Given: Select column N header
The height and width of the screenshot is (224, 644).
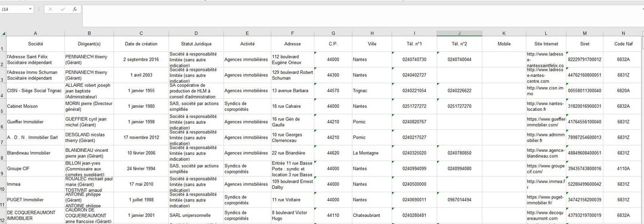Looking at the screenshot, I should 624,33.
